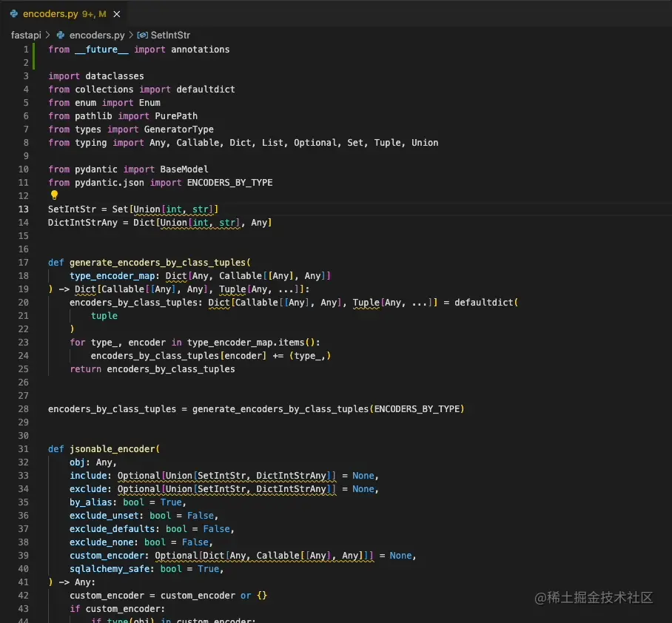Click 'exclude_defaults' parameter on line 37
The height and width of the screenshot is (623, 672).
pyautogui.click(x=112, y=528)
